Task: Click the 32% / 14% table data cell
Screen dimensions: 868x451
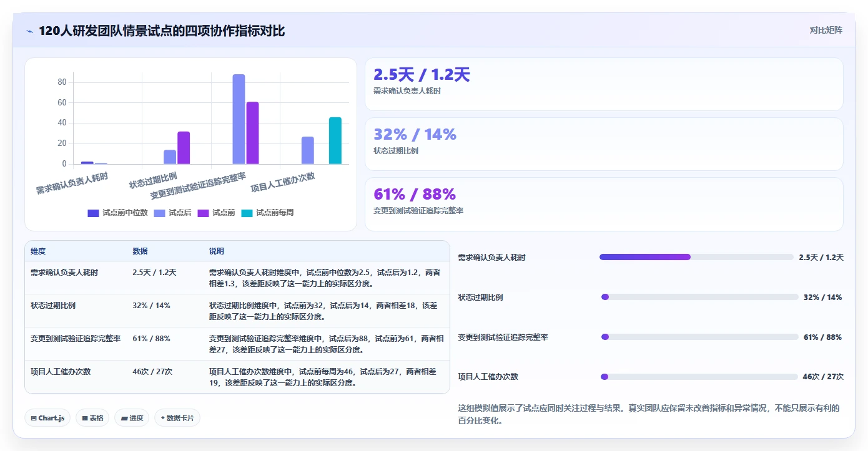Action: 151,306
